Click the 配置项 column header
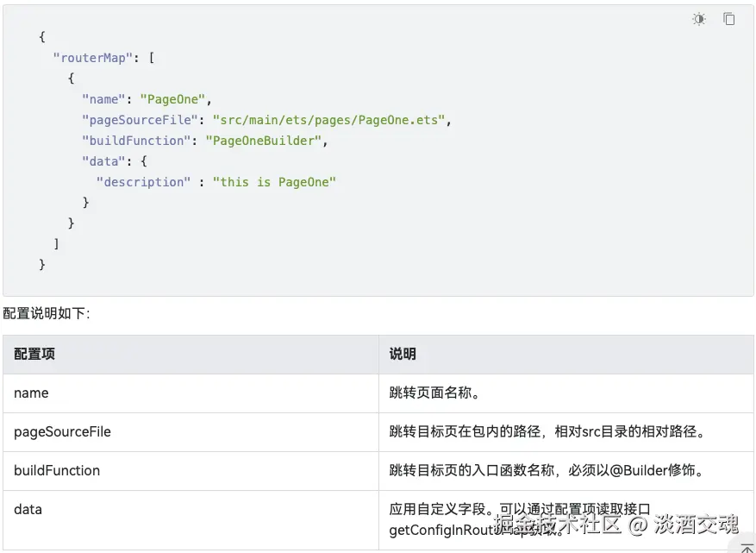The image size is (756, 553). [x=34, y=354]
